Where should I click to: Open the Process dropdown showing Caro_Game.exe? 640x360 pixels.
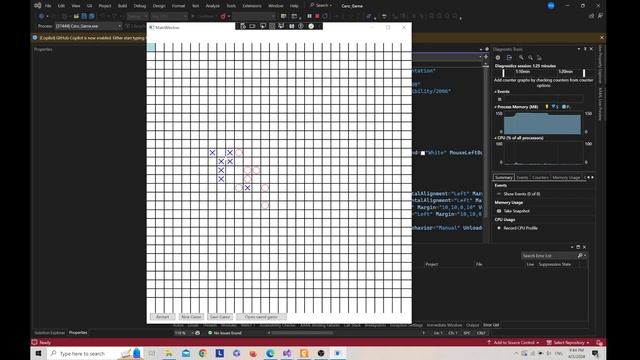tap(88, 26)
